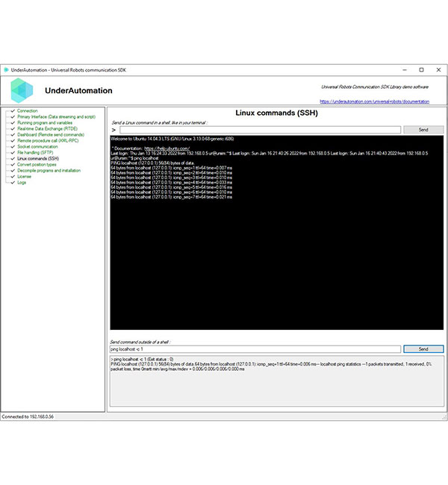Close the UnderAutomation window
The width and height of the screenshot is (448, 485).
pyautogui.click(x=438, y=70)
